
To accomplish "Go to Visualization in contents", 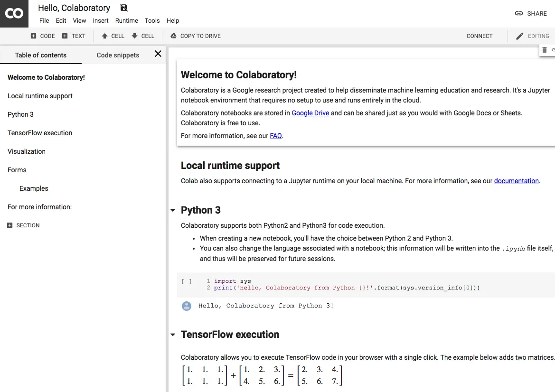I will (27, 151).
